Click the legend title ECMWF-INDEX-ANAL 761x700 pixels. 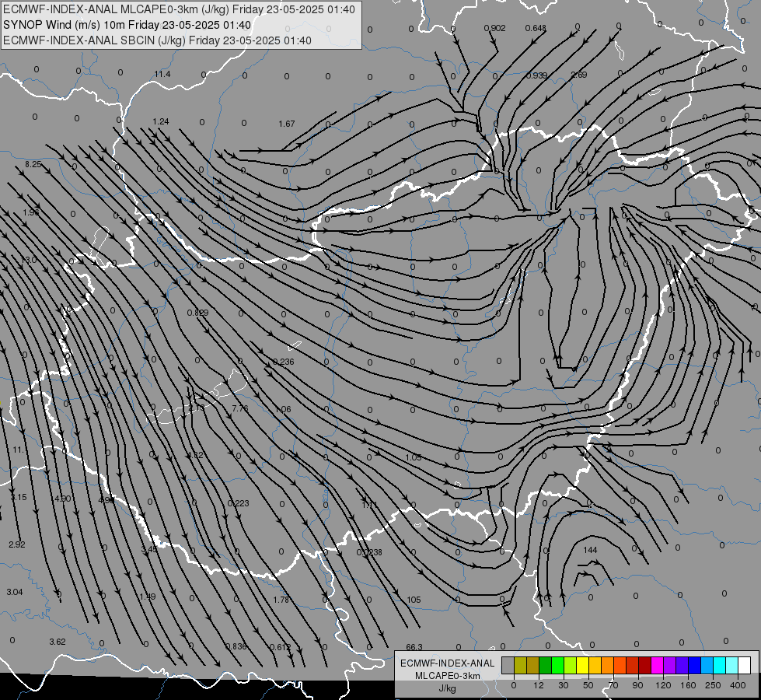pos(448,663)
